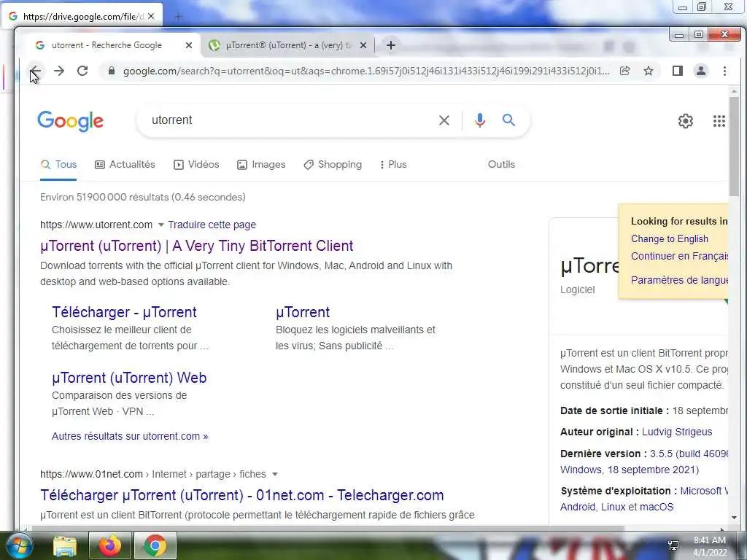Screen dimensions: 747x560
Task: Start voice search with microphone icon
Action: (x=480, y=120)
